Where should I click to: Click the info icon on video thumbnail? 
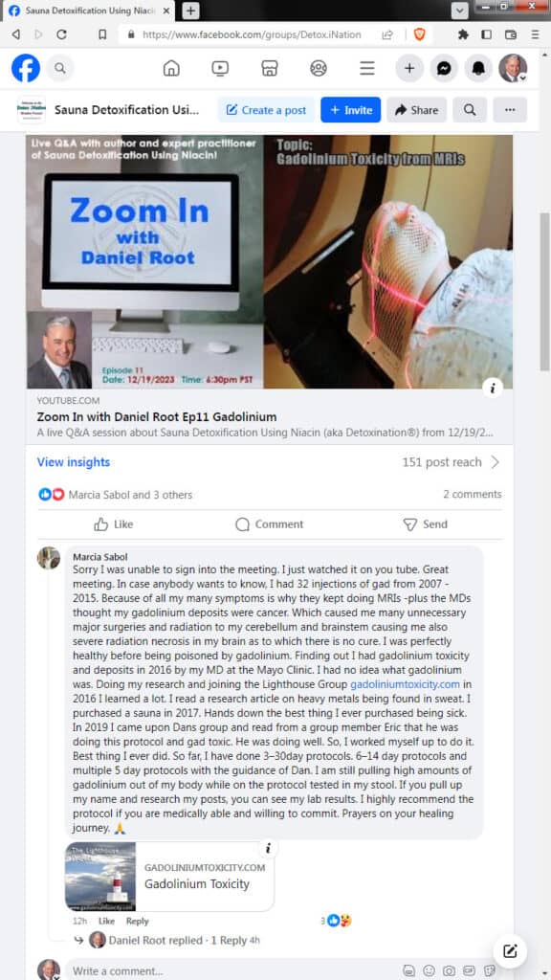493,389
